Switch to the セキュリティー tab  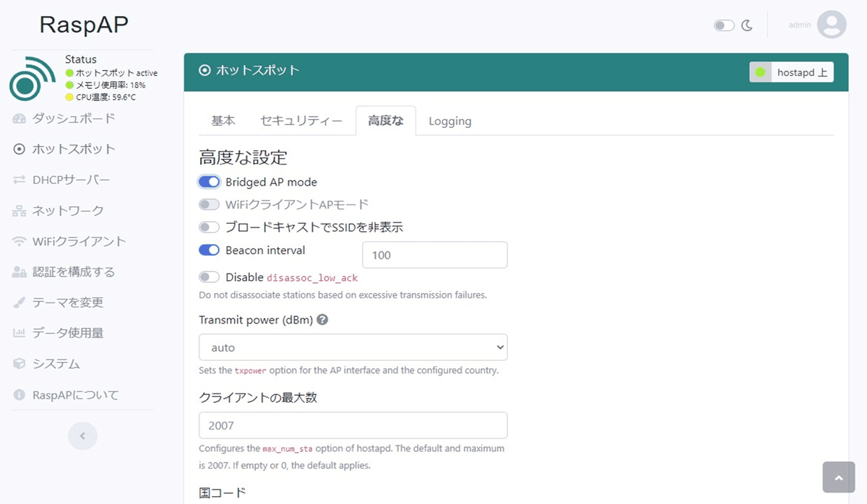click(x=301, y=121)
